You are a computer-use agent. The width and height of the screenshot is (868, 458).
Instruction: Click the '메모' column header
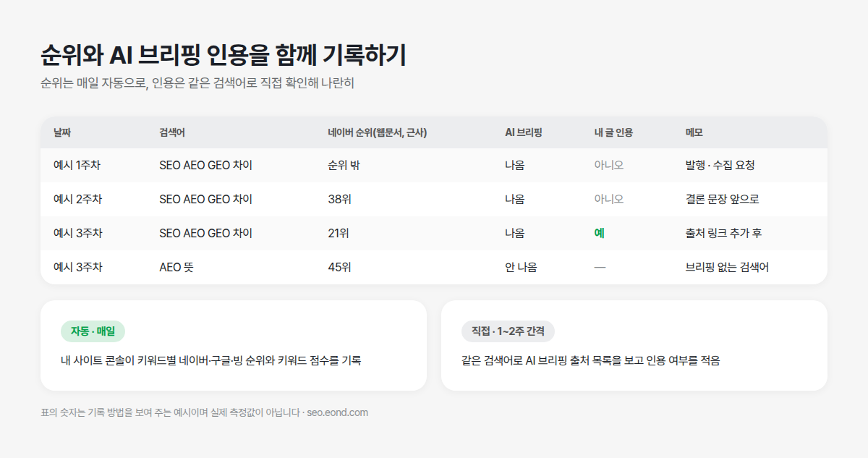click(x=694, y=133)
